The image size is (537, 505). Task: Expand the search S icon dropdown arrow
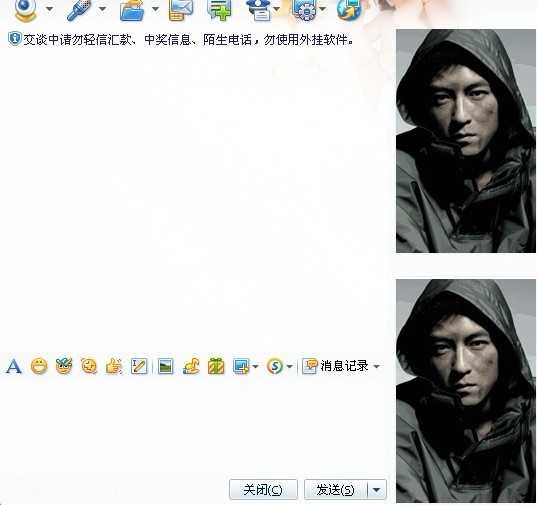(289, 367)
